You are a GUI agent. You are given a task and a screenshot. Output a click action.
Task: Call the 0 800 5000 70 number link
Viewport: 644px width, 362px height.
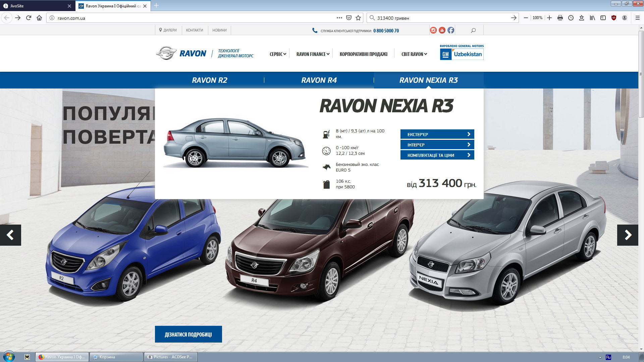coord(386,31)
